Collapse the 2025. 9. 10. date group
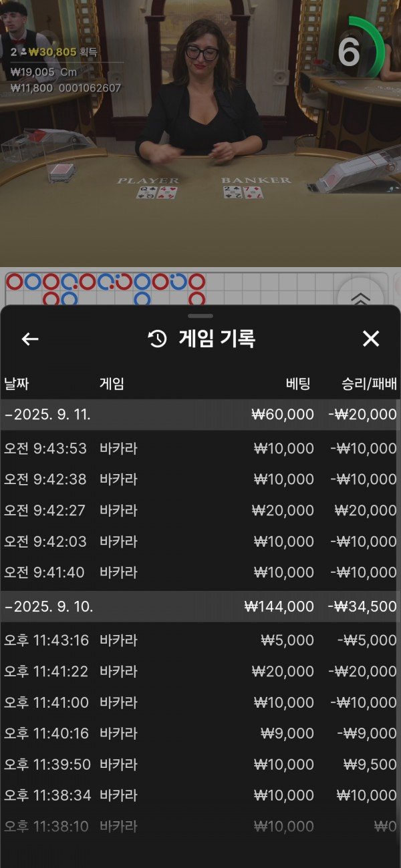401x868 pixels. (200, 607)
